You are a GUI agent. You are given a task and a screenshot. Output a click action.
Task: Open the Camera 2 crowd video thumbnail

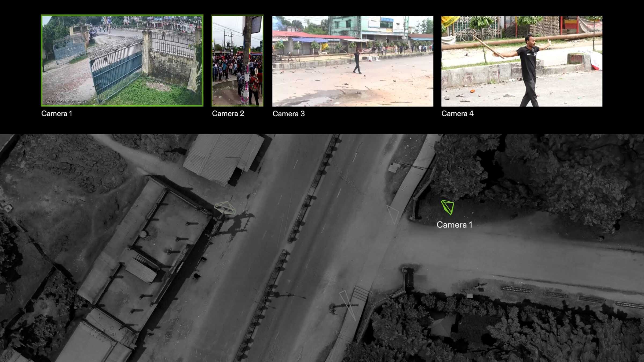tap(237, 61)
